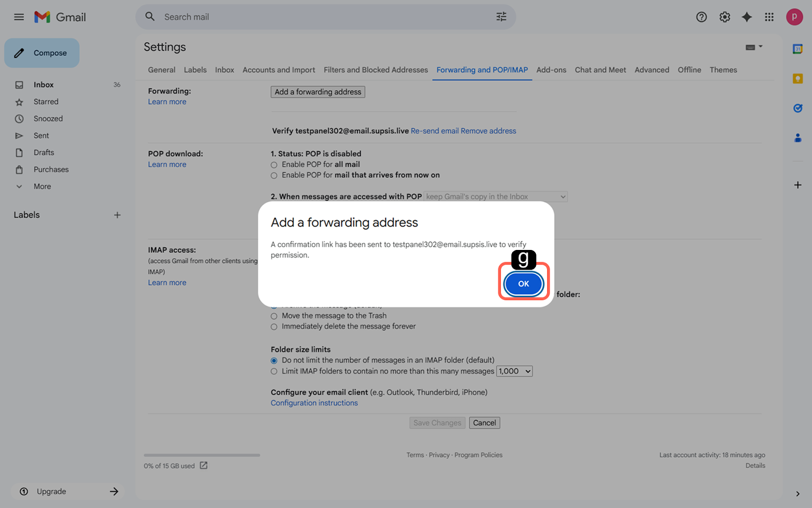Switch to Accounts and Import tab
This screenshot has height=508, width=812.
[279, 70]
